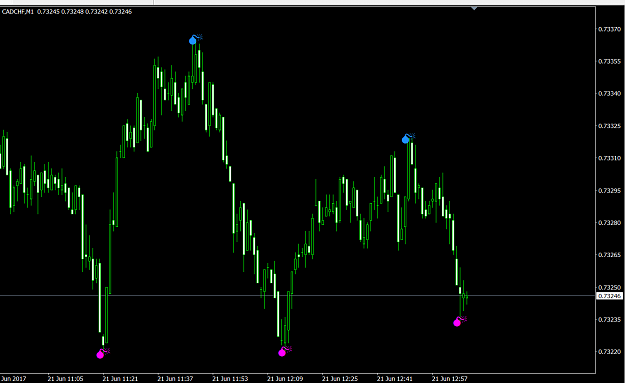Viewport: 625px width, 383px height.
Task: Click the 21 Jun 11:21 time label
Action: point(120,379)
